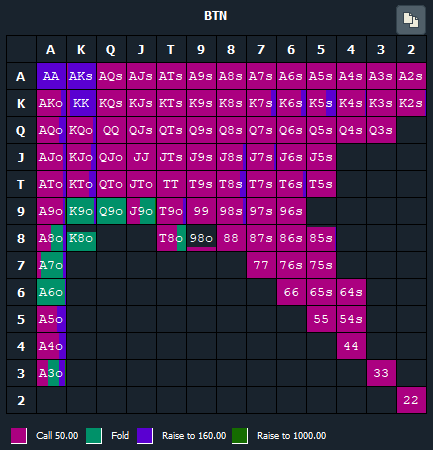
Task: Click the 54s suited connector cell
Action: pyautogui.click(x=351, y=319)
